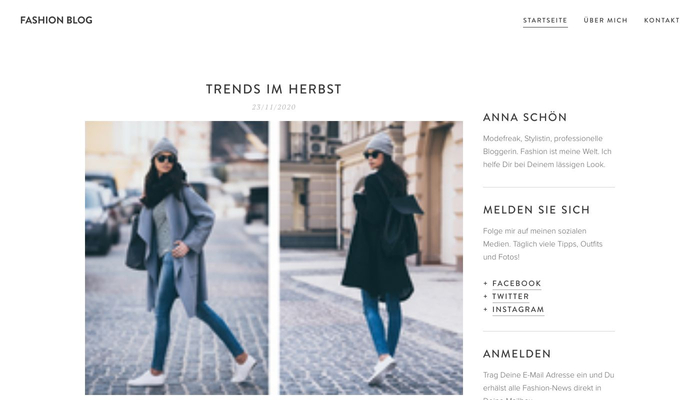Click the Anmelden sidebar heading

517,354
